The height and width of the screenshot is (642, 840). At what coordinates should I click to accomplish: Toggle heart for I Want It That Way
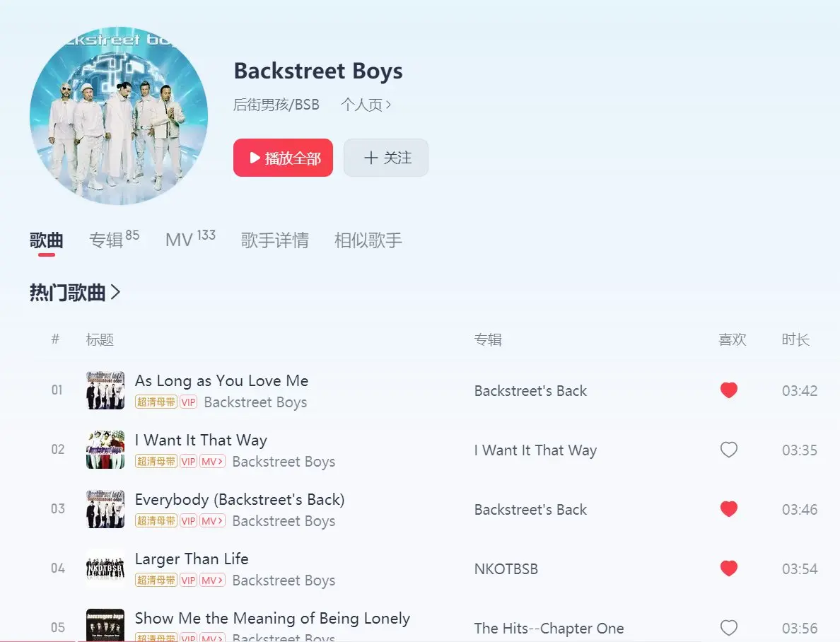click(728, 450)
